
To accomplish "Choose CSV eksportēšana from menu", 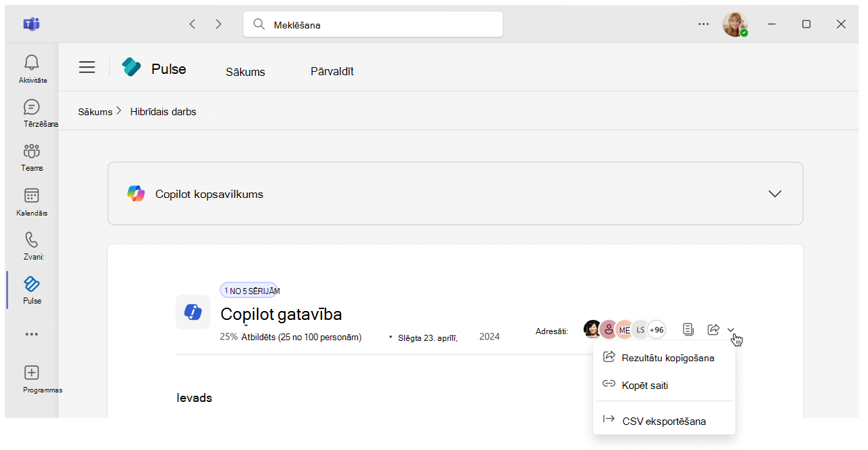I will click(663, 421).
